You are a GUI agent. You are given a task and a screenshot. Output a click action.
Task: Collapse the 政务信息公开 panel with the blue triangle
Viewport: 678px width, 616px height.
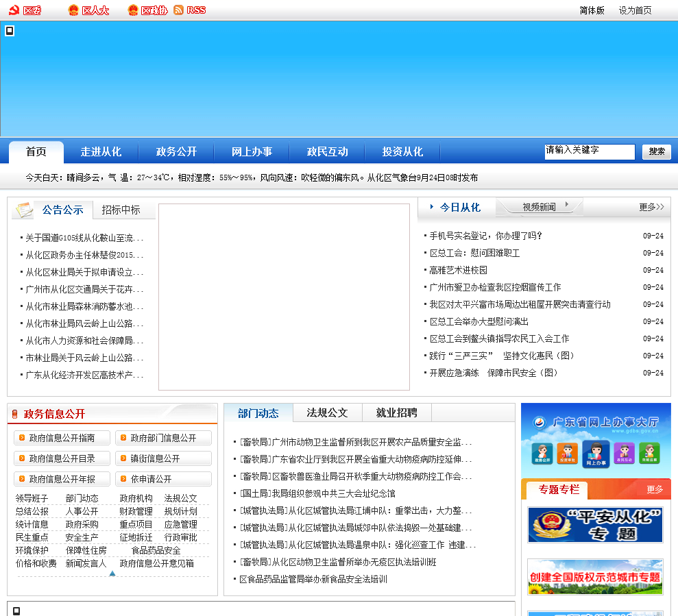112,574
